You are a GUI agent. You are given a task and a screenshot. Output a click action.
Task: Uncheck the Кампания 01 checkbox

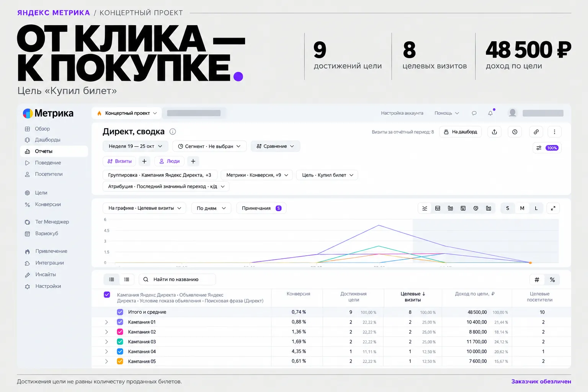(x=120, y=322)
